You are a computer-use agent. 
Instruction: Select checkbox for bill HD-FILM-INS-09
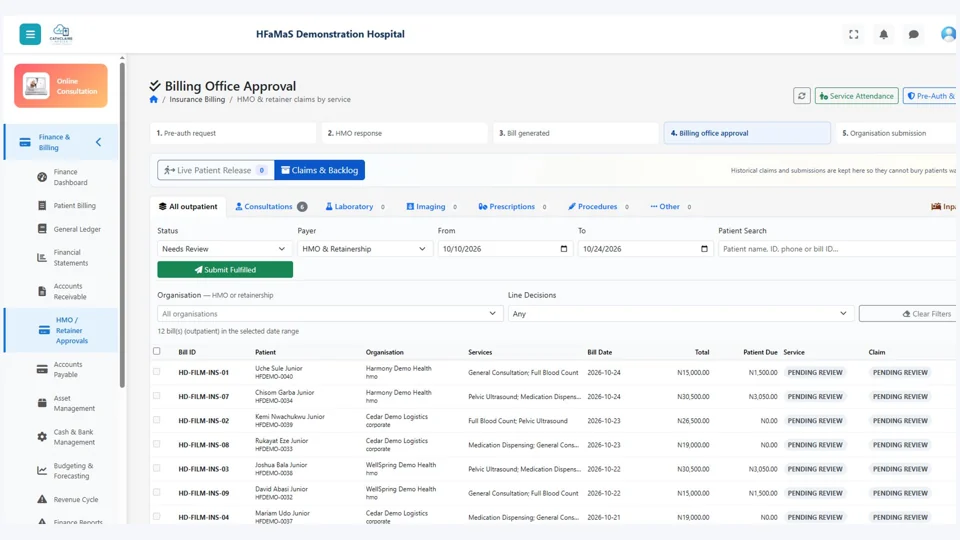pos(157,492)
